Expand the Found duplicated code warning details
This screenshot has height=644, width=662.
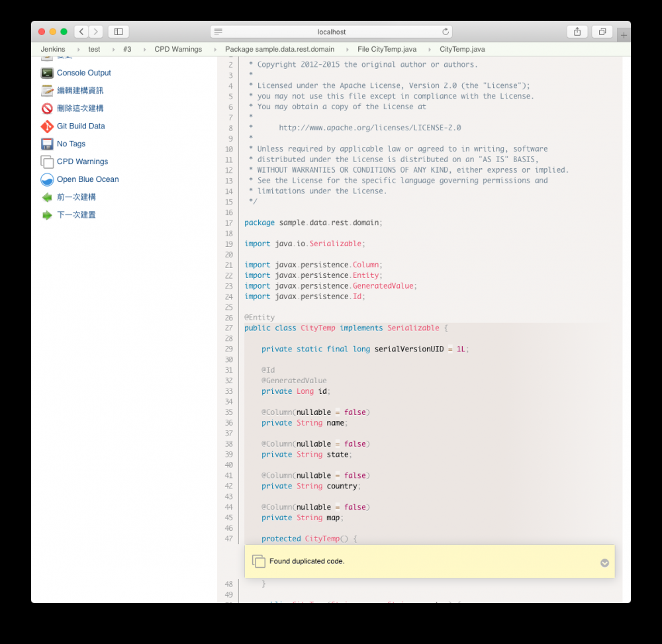click(604, 563)
